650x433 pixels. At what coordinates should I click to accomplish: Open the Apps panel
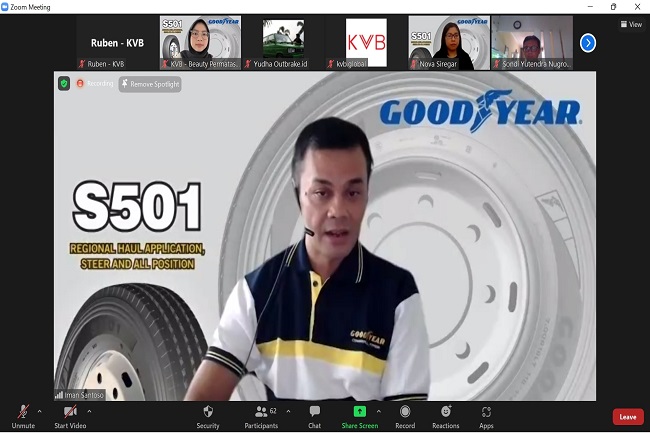click(x=486, y=417)
